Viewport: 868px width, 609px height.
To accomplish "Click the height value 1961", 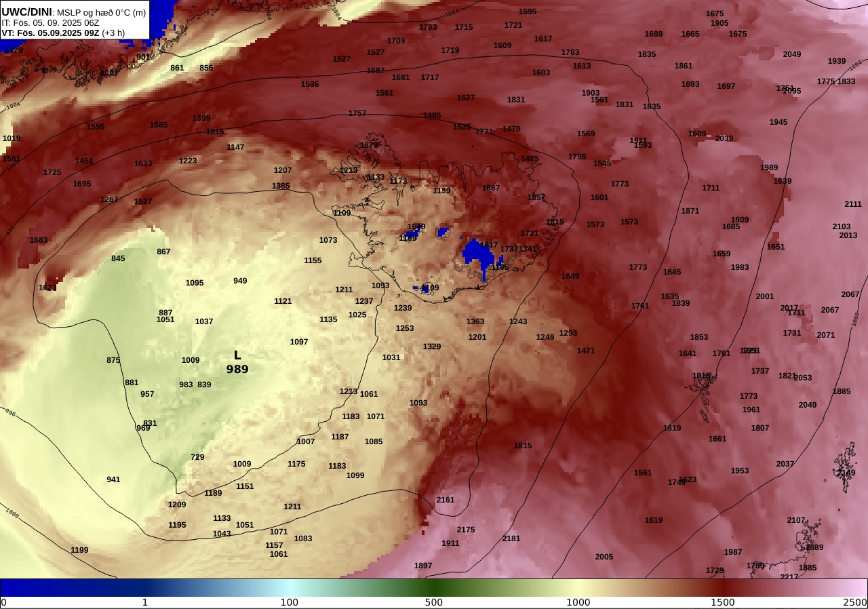I will point(751,410).
